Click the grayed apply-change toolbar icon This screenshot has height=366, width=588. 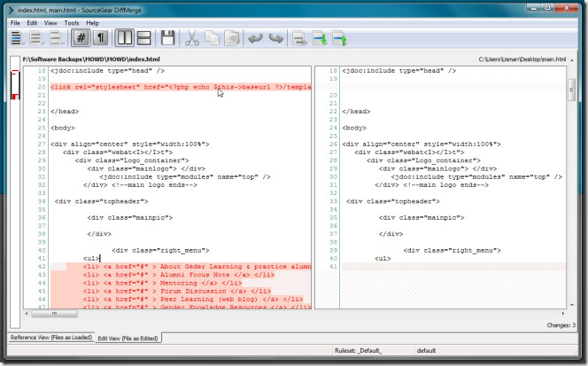pos(300,38)
